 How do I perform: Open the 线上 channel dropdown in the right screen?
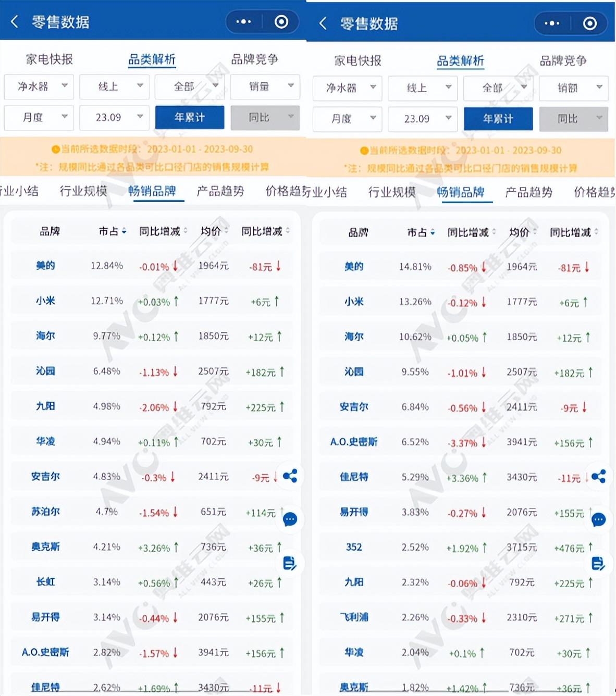423,88
